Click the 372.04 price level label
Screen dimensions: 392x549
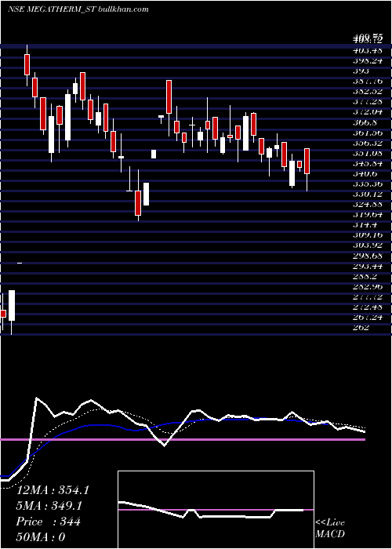coord(368,112)
